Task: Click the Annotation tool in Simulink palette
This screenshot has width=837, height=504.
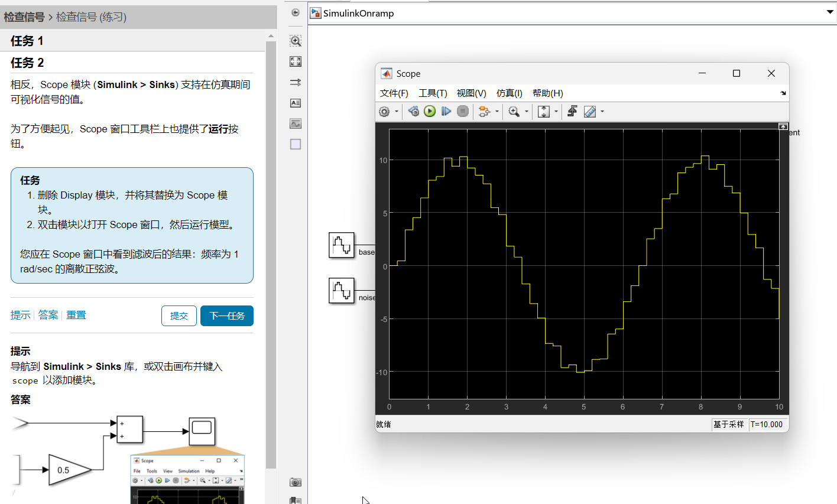Action: [296, 103]
